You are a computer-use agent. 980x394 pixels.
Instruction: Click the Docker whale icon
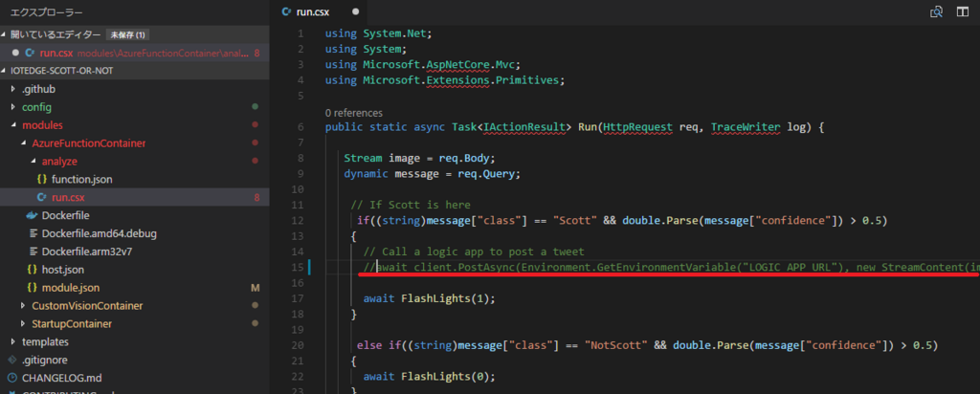pyautogui.click(x=32, y=215)
